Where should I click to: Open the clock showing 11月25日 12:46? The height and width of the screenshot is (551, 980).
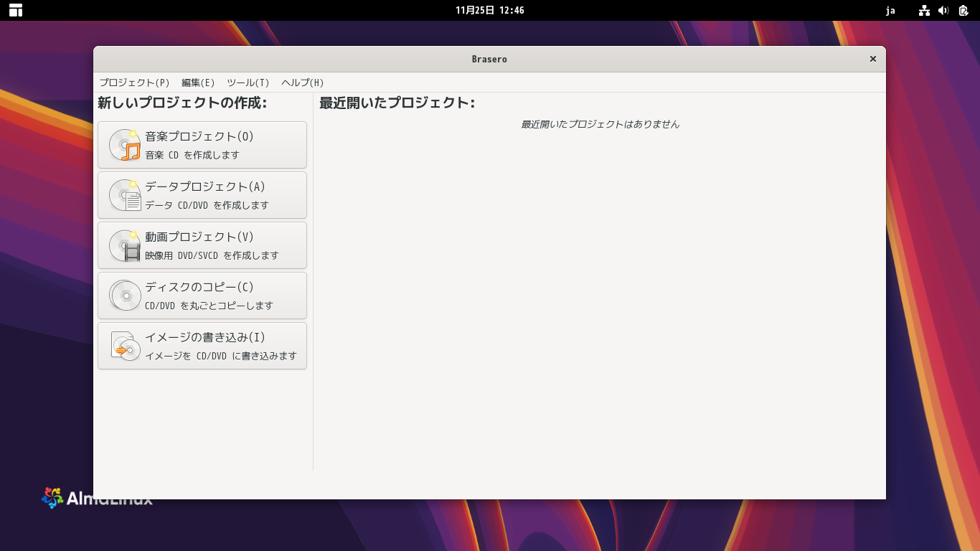490,10
